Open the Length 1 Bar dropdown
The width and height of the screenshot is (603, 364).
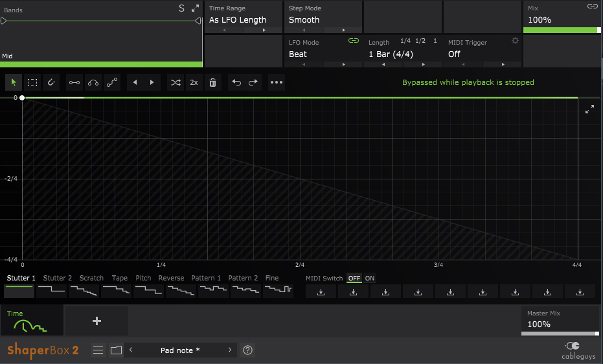pos(391,54)
